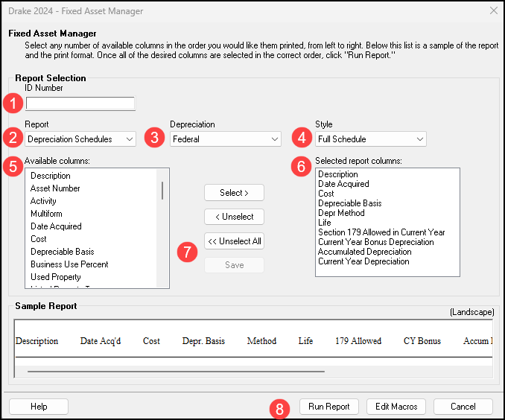505x420 pixels.
Task: Expand the Depreciation dropdown
Action: click(225, 139)
